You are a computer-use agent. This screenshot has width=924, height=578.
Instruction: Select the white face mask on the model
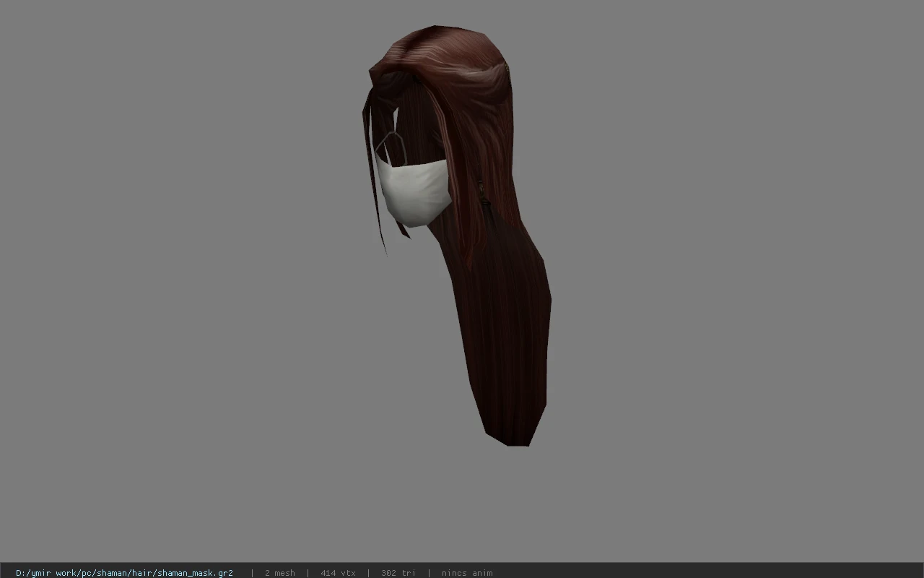(x=413, y=192)
